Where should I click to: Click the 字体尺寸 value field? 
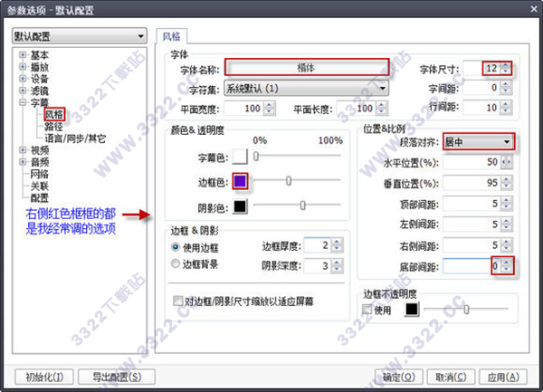481,68
